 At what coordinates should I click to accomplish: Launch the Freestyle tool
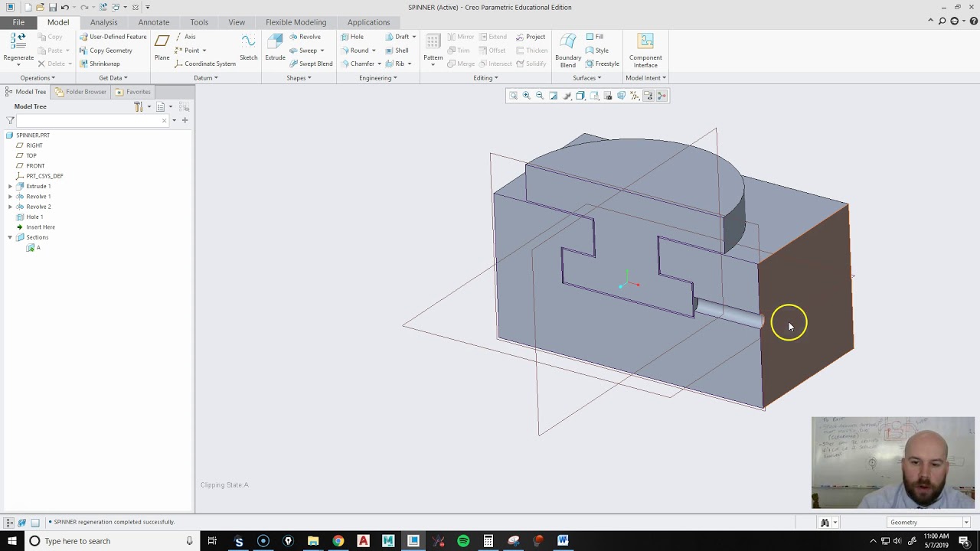pyautogui.click(x=603, y=64)
